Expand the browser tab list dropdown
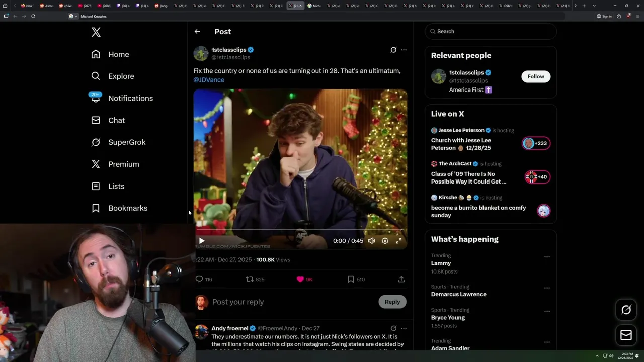644x362 pixels. click(x=594, y=6)
